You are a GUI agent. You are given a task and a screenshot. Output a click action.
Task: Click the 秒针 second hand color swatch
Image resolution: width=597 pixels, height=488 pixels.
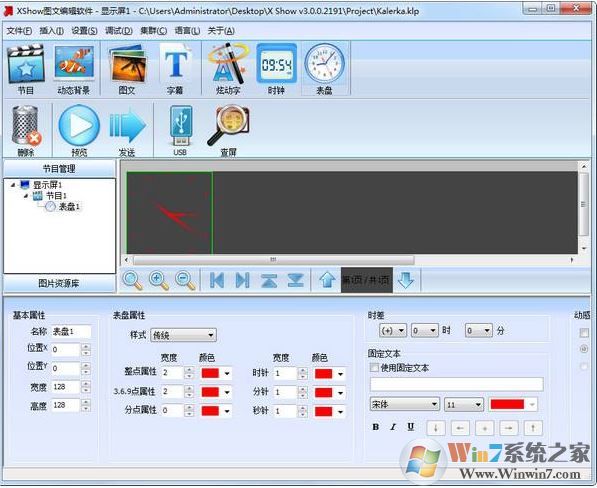point(323,411)
